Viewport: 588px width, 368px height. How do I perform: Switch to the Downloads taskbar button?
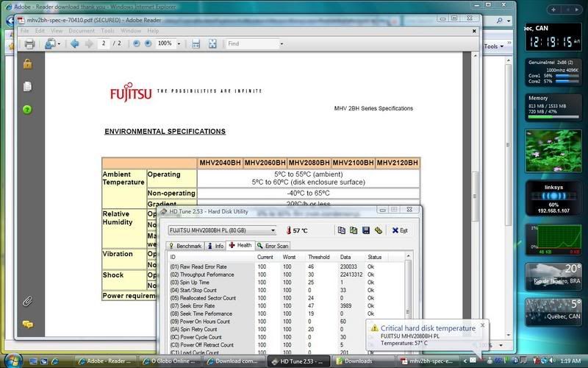coord(364,361)
